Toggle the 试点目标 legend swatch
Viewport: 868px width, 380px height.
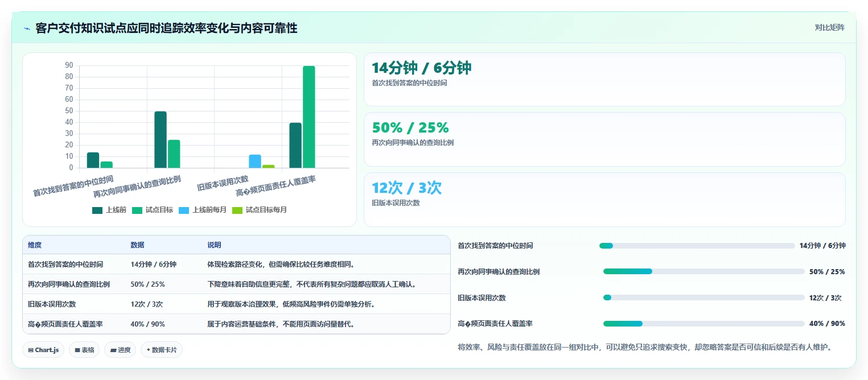137,210
